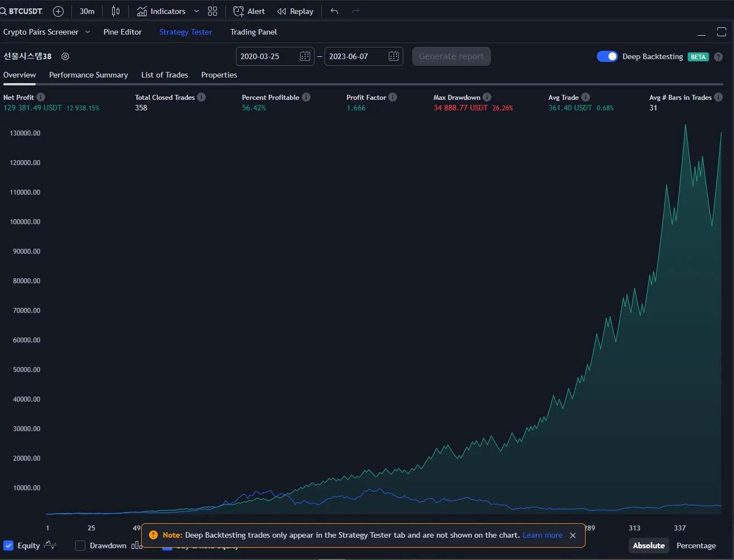Open the List of Trades tab
This screenshot has height=560, width=734.
165,75
